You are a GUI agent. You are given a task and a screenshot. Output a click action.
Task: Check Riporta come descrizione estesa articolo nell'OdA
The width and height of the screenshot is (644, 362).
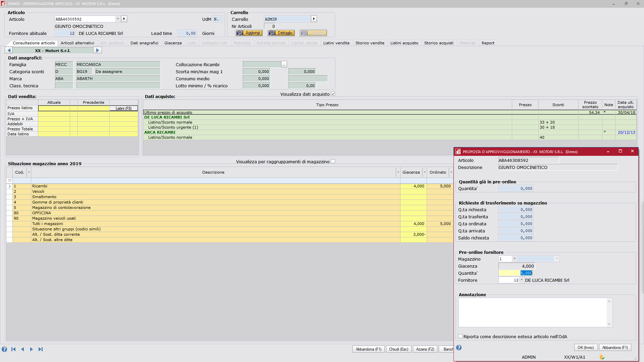[461, 336]
